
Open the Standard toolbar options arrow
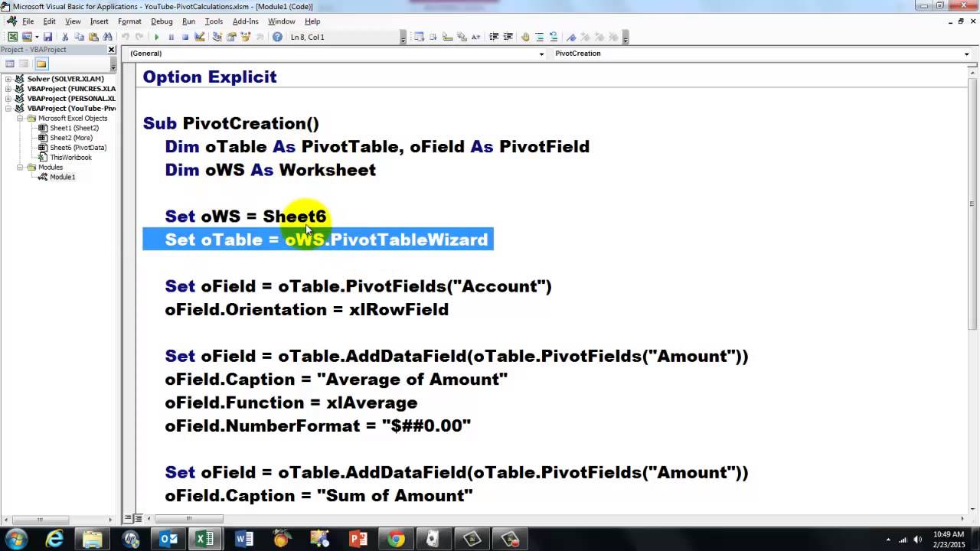pyautogui.click(x=403, y=37)
